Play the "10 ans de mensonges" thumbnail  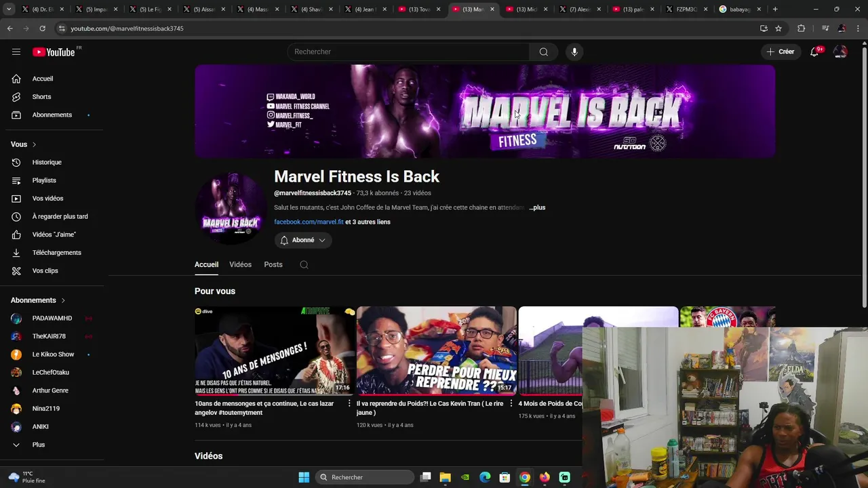(x=274, y=350)
